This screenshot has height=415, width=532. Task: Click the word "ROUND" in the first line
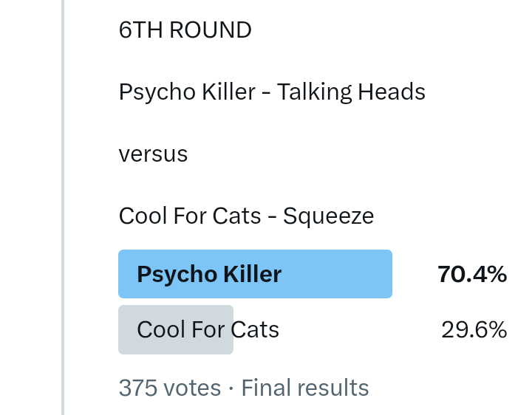point(210,30)
